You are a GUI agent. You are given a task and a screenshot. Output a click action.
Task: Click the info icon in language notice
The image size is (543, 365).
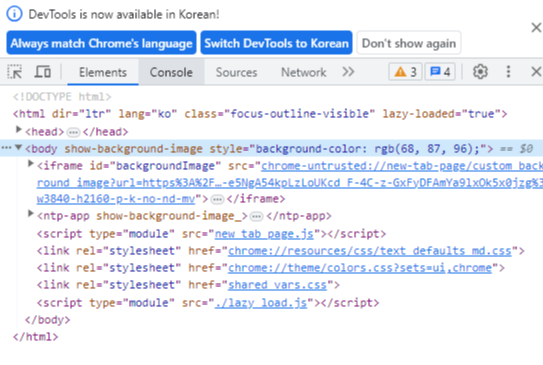pos(15,14)
